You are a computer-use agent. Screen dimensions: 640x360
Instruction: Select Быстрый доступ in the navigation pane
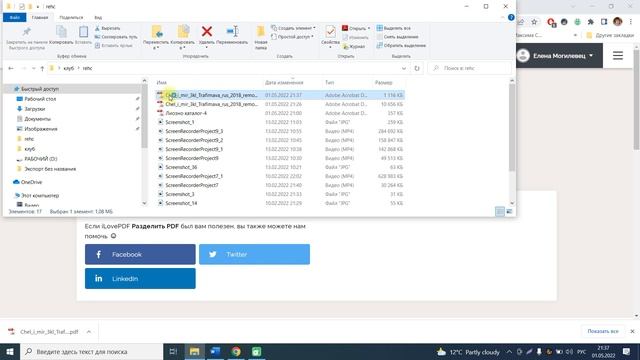point(40,89)
